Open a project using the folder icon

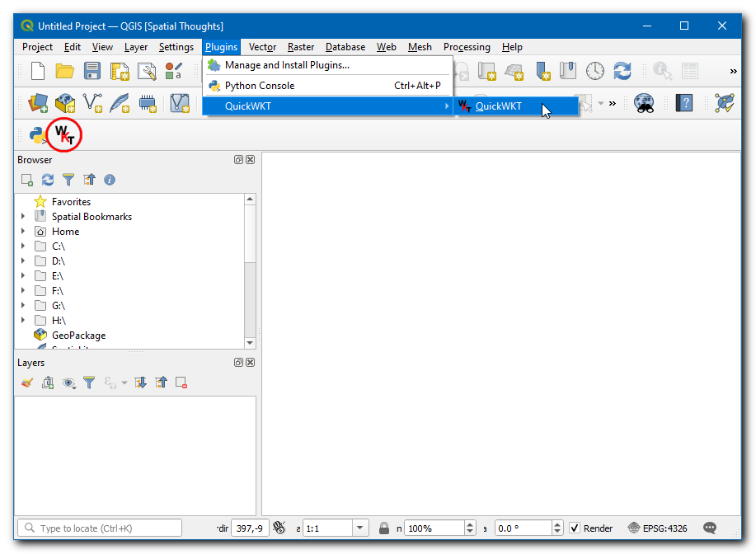(x=65, y=72)
